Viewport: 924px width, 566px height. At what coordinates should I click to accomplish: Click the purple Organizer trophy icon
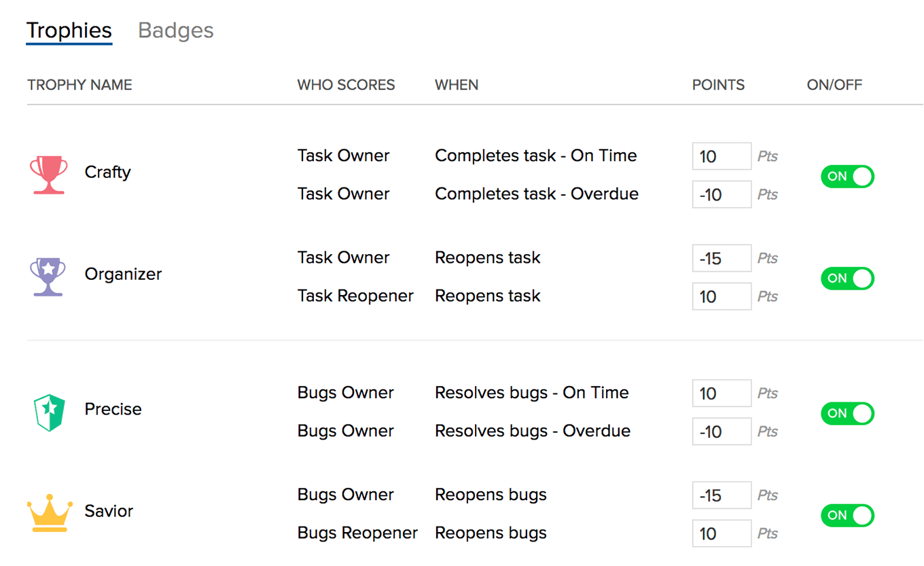pyautogui.click(x=48, y=277)
